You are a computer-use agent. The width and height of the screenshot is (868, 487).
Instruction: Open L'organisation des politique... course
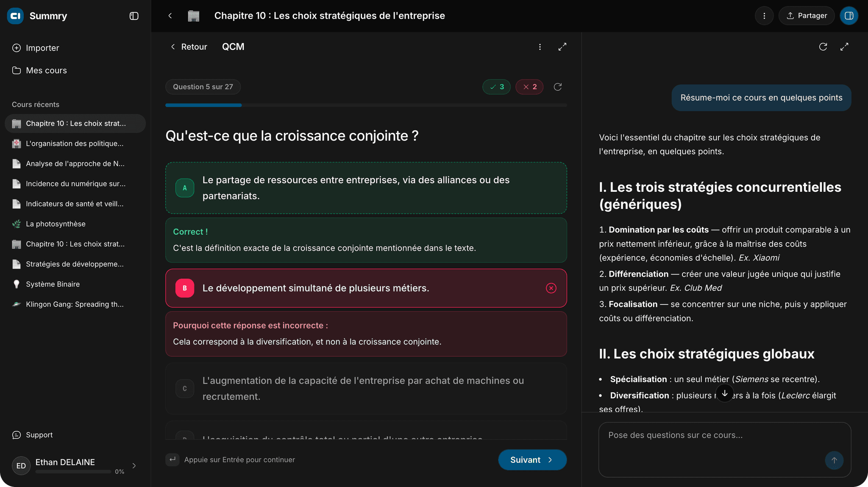click(75, 143)
